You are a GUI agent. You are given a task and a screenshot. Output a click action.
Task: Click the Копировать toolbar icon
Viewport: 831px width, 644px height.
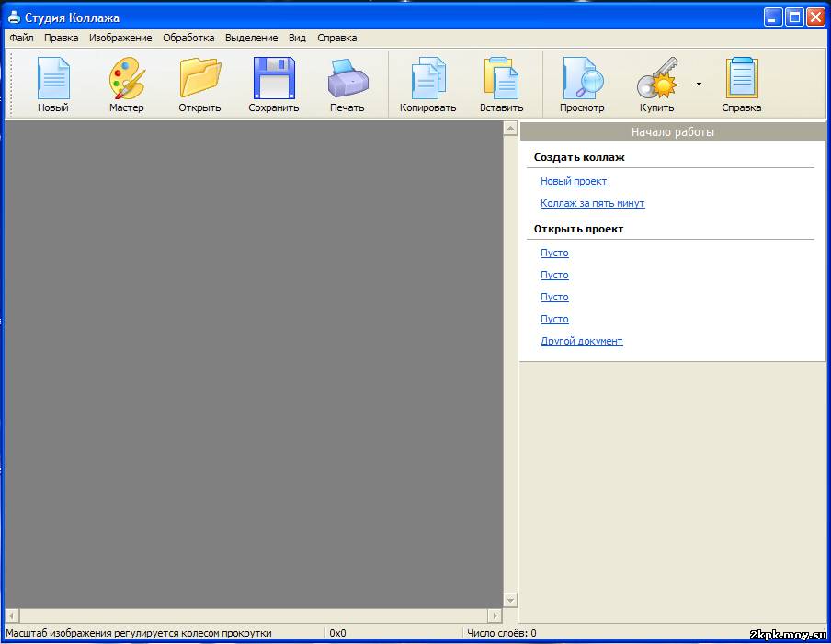click(x=428, y=78)
